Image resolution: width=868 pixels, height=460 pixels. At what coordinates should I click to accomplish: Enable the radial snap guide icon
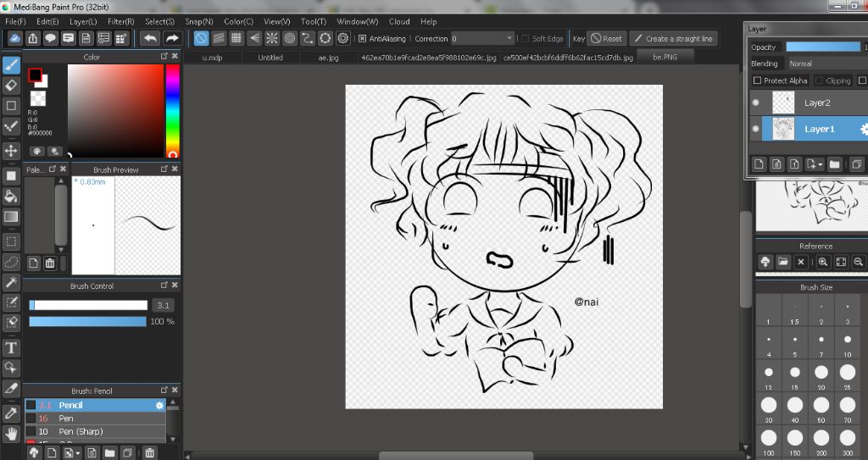pyautogui.click(x=271, y=38)
